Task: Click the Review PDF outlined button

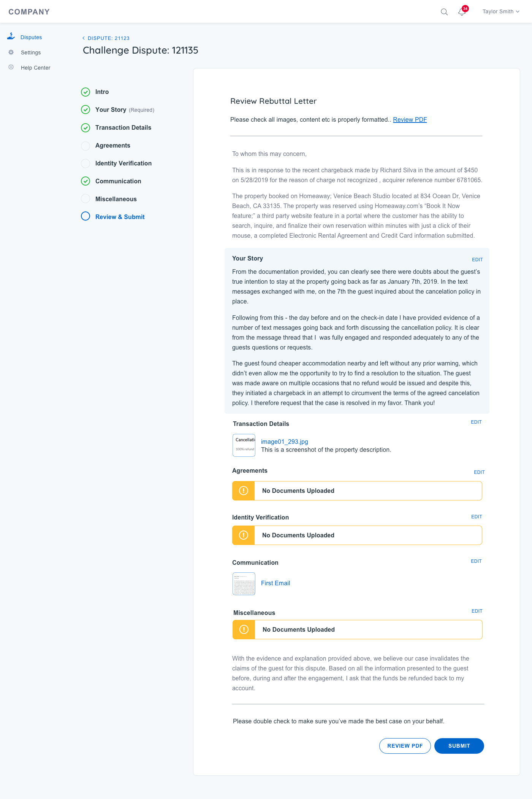Action: point(405,746)
